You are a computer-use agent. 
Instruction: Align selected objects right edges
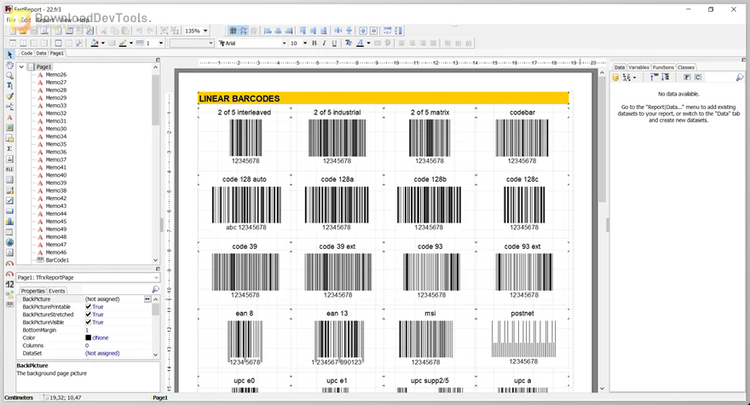point(289,31)
